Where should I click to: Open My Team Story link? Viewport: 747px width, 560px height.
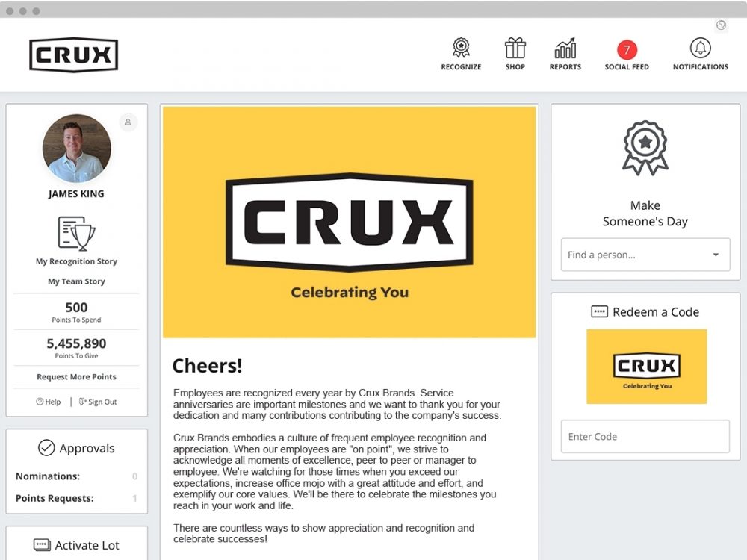(x=76, y=281)
